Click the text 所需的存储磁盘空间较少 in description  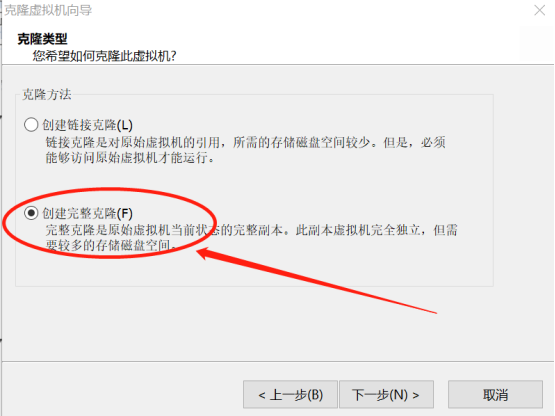(x=302, y=142)
